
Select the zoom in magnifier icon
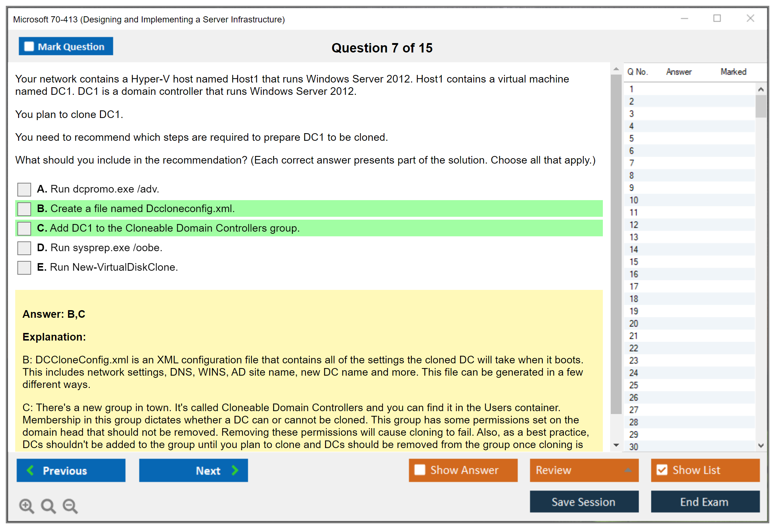pos(26,506)
